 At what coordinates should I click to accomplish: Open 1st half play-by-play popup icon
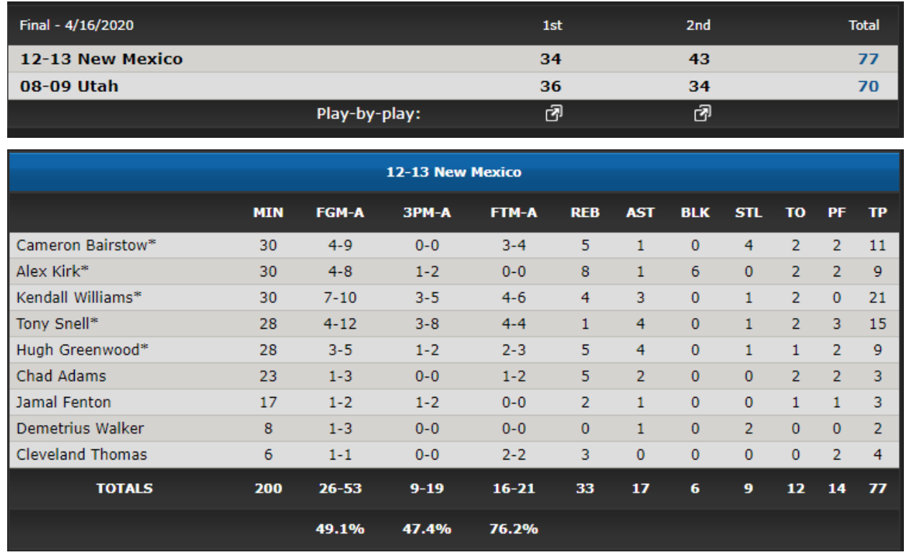(x=553, y=113)
